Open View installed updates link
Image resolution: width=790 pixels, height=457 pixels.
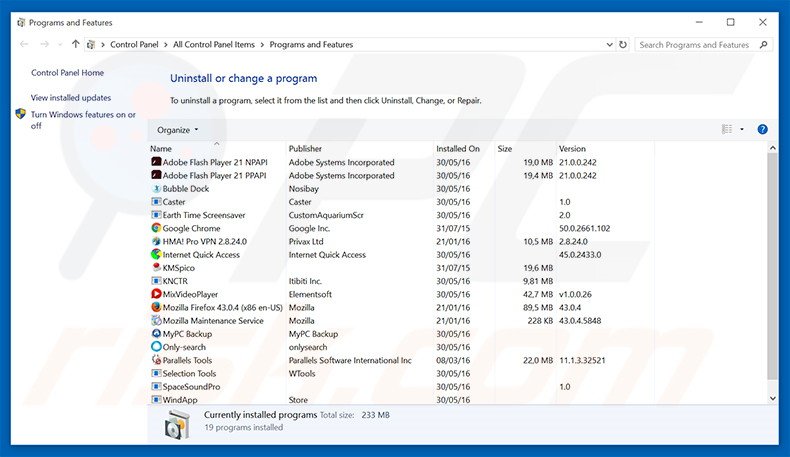tap(71, 98)
